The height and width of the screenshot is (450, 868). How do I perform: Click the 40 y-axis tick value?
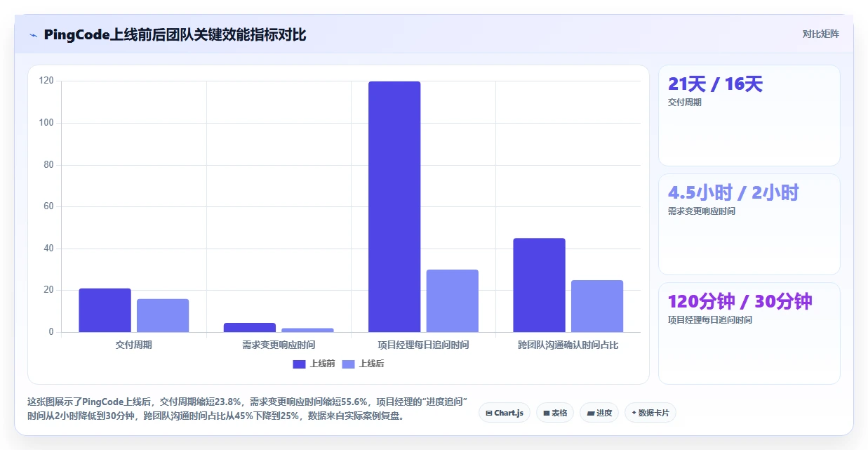pyautogui.click(x=48, y=249)
